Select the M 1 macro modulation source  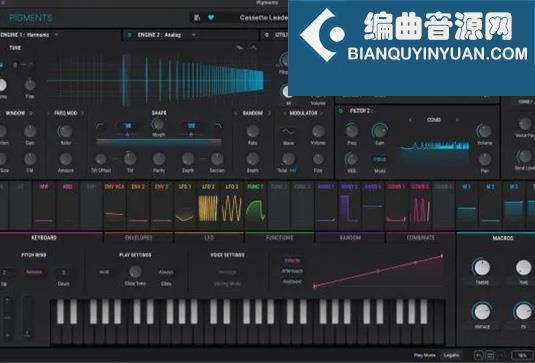tap(466, 205)
